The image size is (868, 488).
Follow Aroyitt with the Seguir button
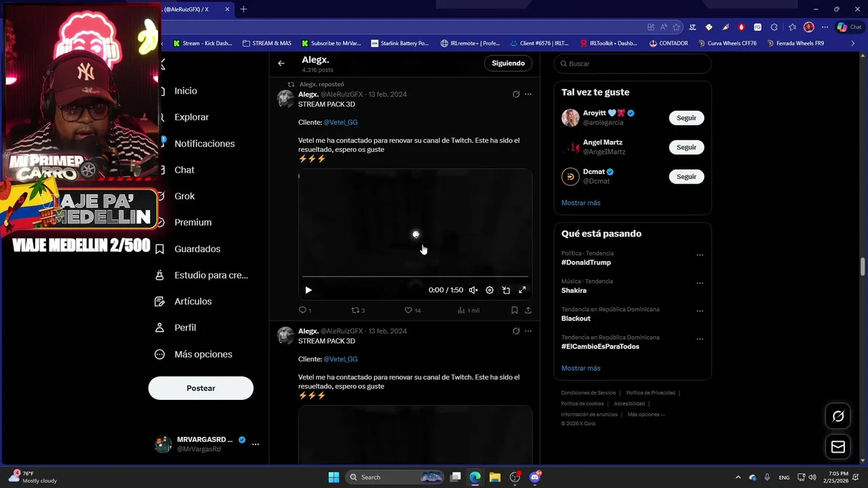(686, 118)
